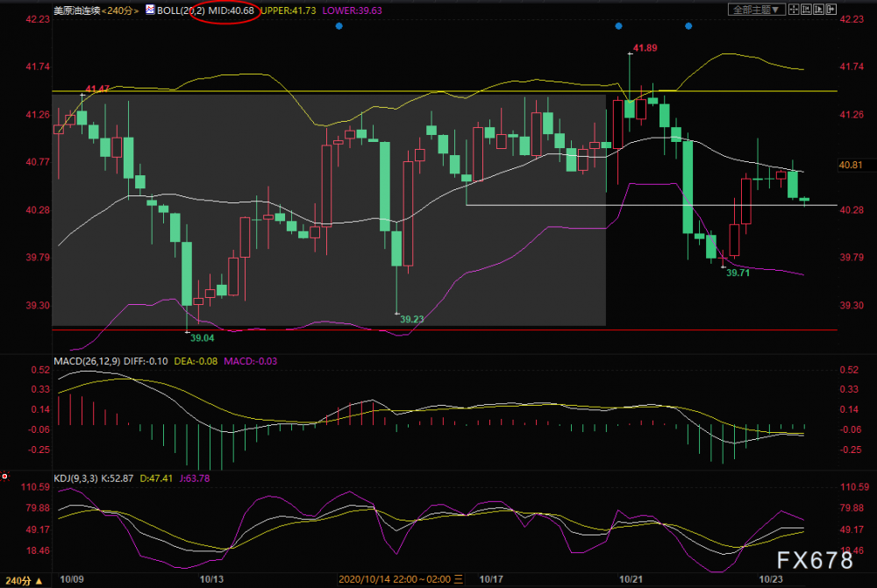The width and height of the screenshot is (877, 588).
Task: Open the 240分 period selector at bottom left
Action: (x=24, y=581)
